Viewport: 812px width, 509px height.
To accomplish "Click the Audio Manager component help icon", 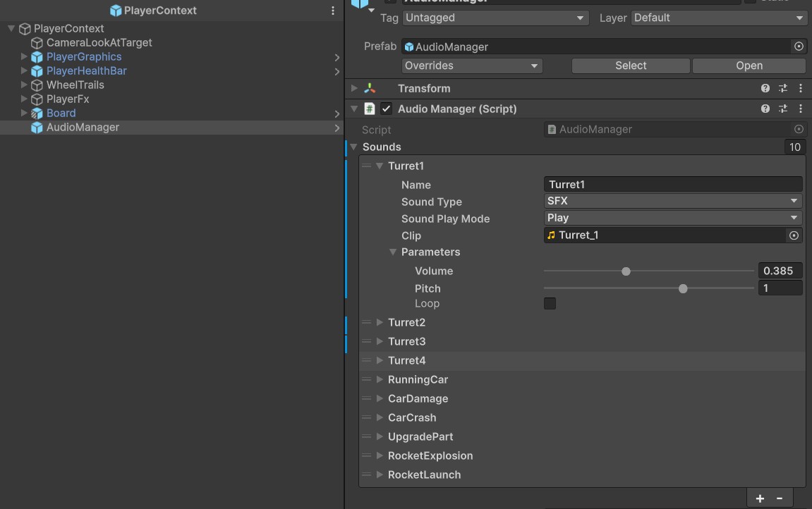I will pyautogui.click(x=765, y=109).
